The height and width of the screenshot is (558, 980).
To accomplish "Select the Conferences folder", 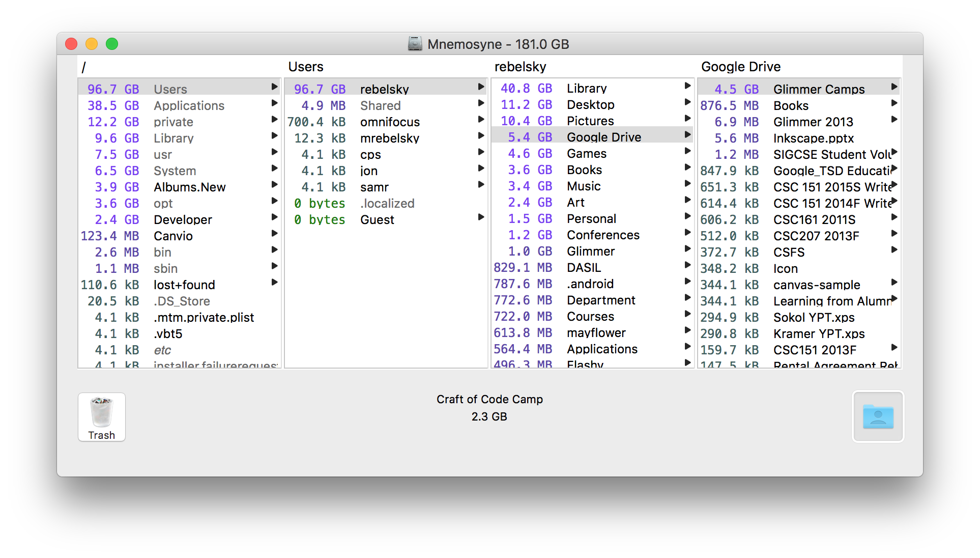I will (x=603, y=235).
